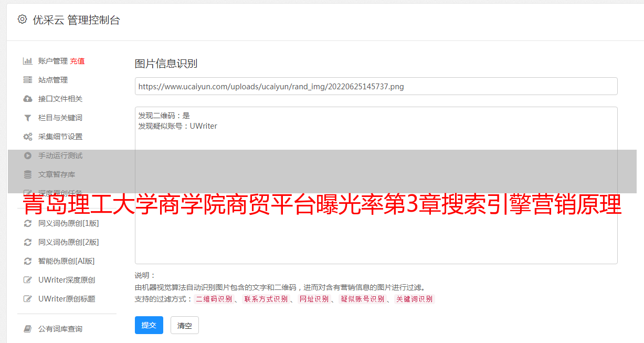Click the book icon for 公有词库查询

click(27, 329)
